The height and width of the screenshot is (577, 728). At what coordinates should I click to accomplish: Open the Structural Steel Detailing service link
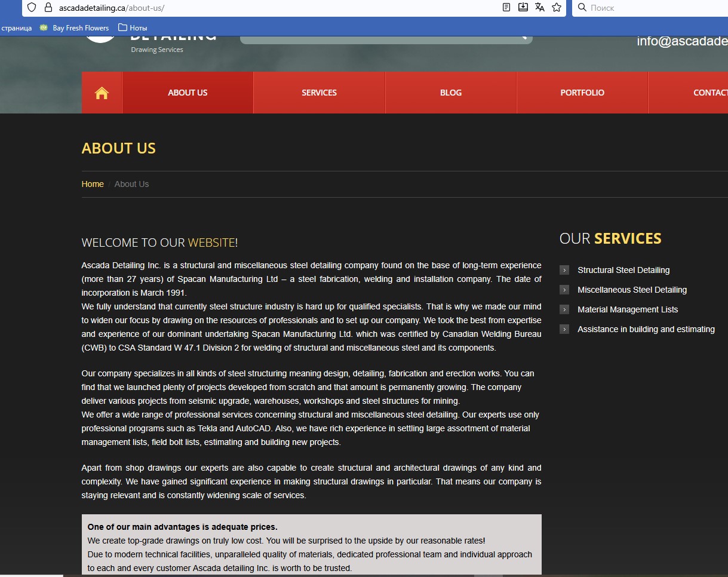tap(623, 270)
